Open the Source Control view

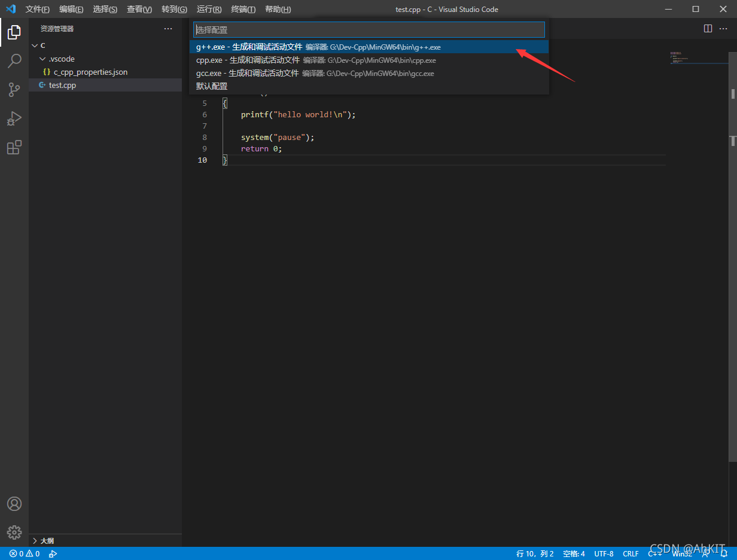[x=14, y=90]
